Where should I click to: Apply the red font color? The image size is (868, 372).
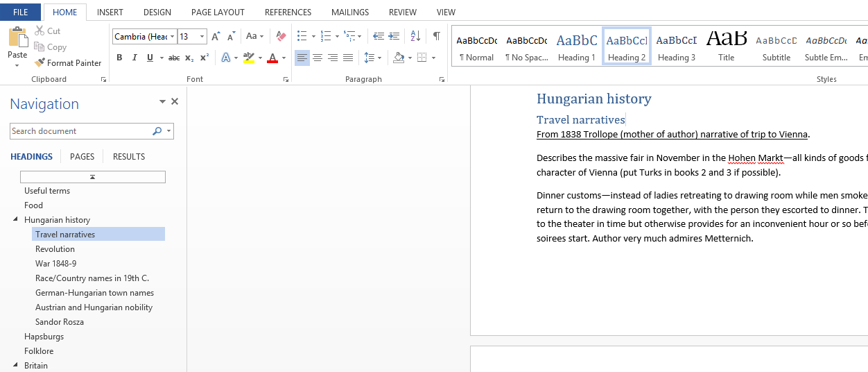click(272, 58)
